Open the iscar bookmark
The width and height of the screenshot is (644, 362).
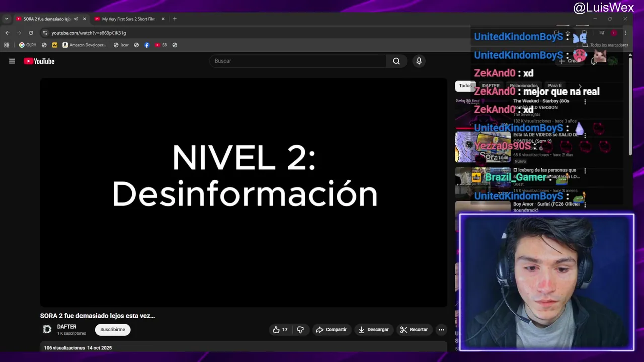[121, 45]
